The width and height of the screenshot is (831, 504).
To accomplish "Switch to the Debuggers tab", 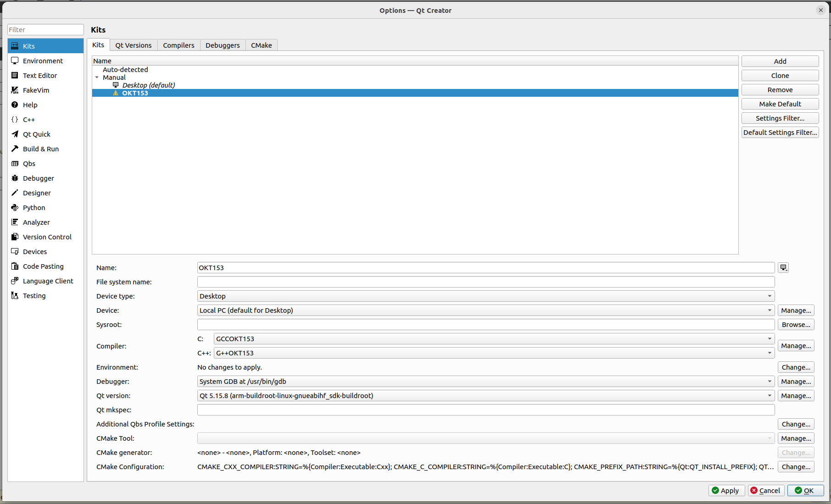I will 223,45.
